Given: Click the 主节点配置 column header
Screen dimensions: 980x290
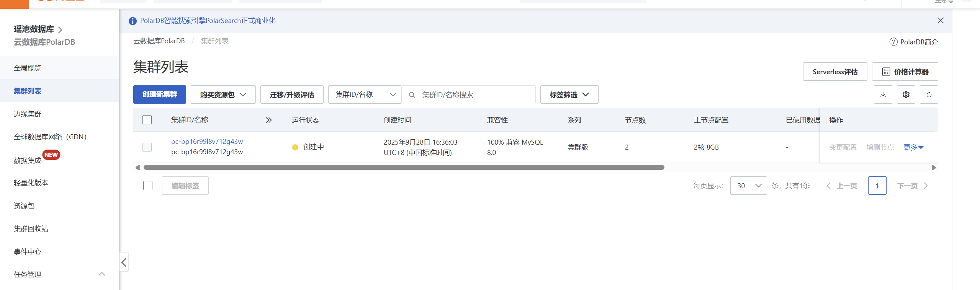Looking at the screenshot, I should pyautogui.click(x=711, y=120).
